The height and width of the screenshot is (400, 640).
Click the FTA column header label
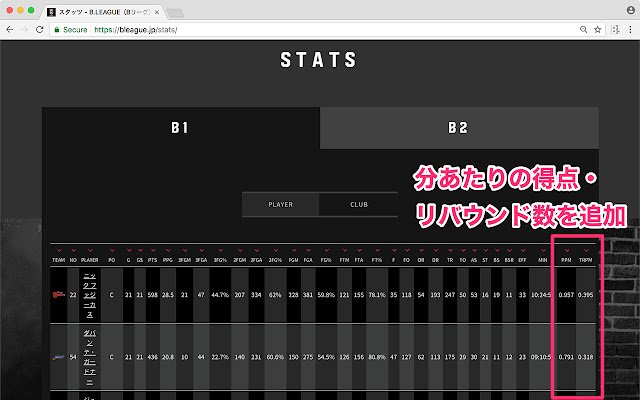click(x=359, y=260)
